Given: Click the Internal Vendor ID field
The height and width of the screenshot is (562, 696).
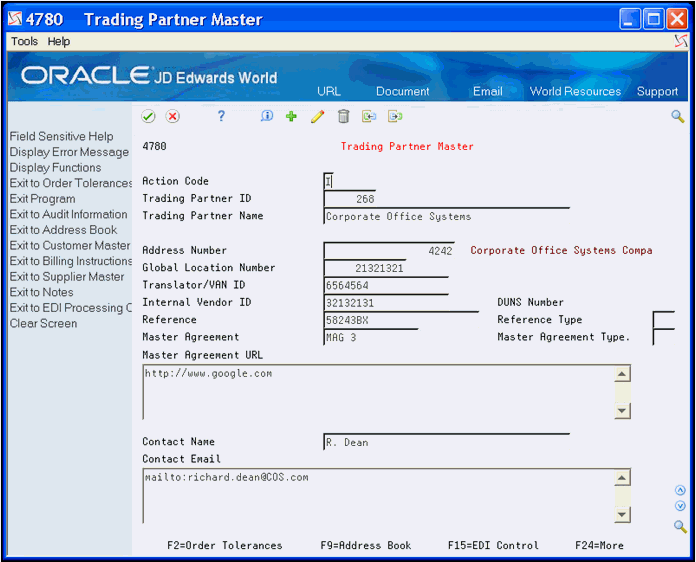Looking at the screenshot, I should (386, 302).
